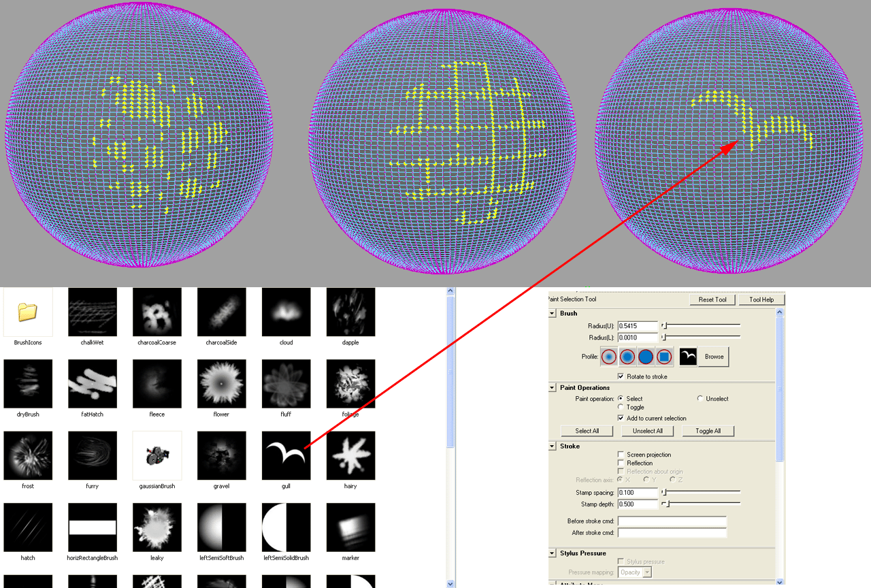
Task: Click brush browser scrollbar down arrow
Action: point(450,583)
